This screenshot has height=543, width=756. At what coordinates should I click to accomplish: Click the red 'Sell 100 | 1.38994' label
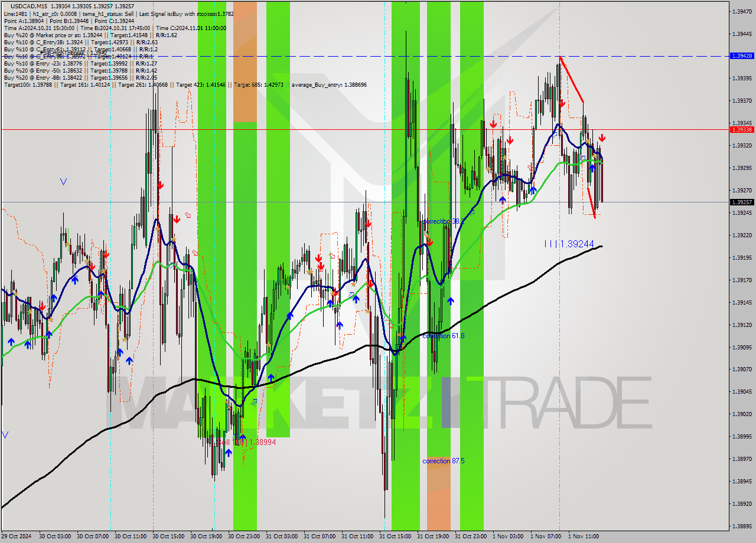tap(246, 442)
